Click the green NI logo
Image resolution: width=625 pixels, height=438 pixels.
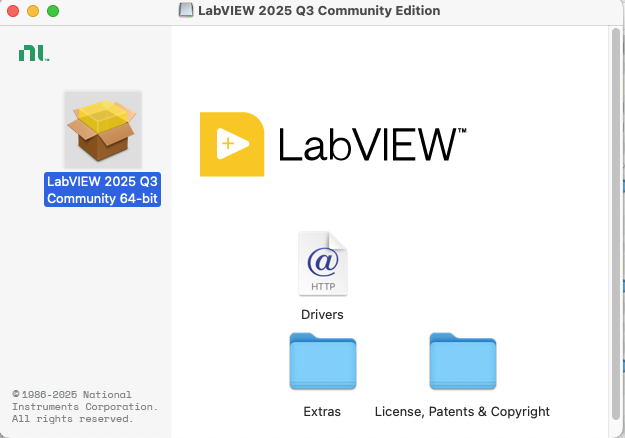coord(33,53)
